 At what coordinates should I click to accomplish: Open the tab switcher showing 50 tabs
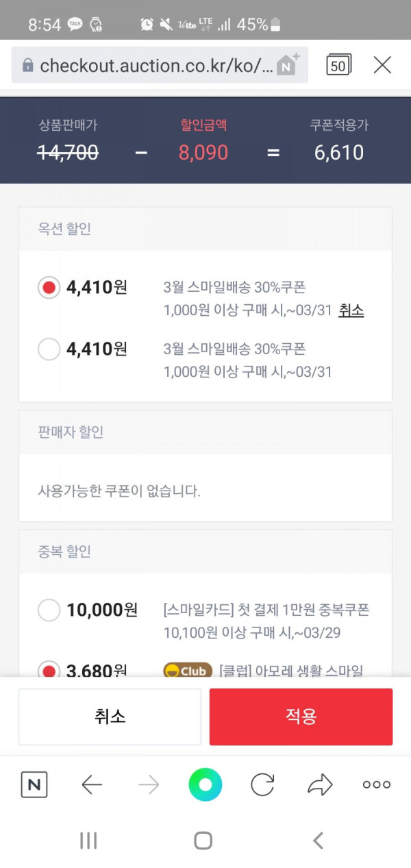338,65
